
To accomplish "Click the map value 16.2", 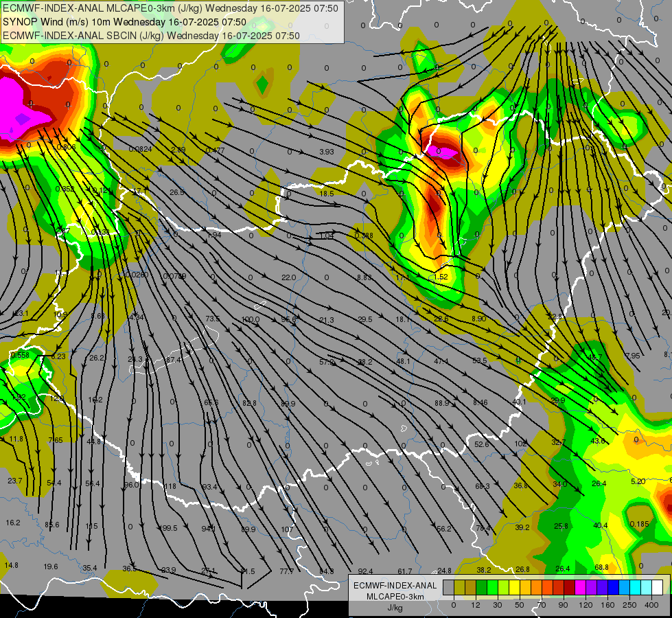I will (x=13, y=523).
